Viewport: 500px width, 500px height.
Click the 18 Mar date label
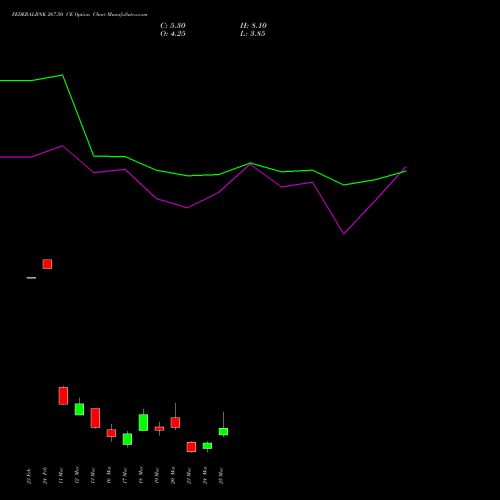(x=141, y=476)
